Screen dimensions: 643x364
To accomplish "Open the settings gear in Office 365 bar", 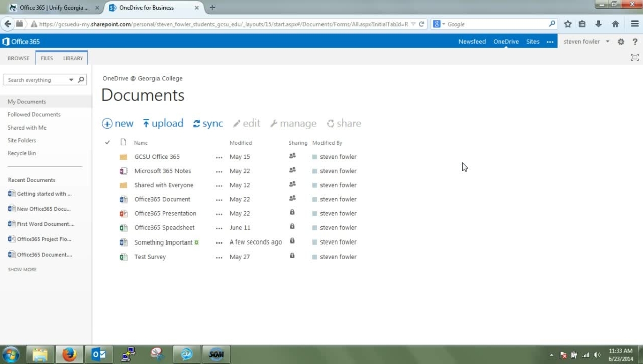I will click(x=621, y=42).
